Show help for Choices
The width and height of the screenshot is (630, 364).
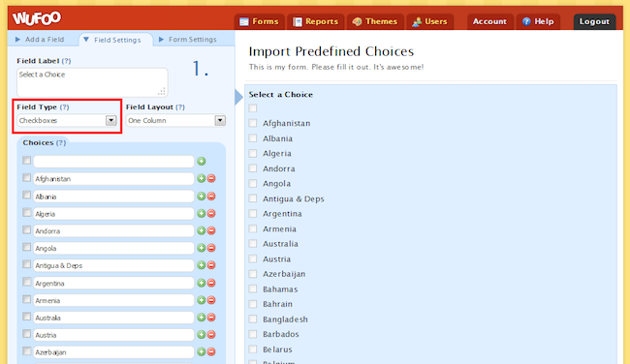pos(61,143)
